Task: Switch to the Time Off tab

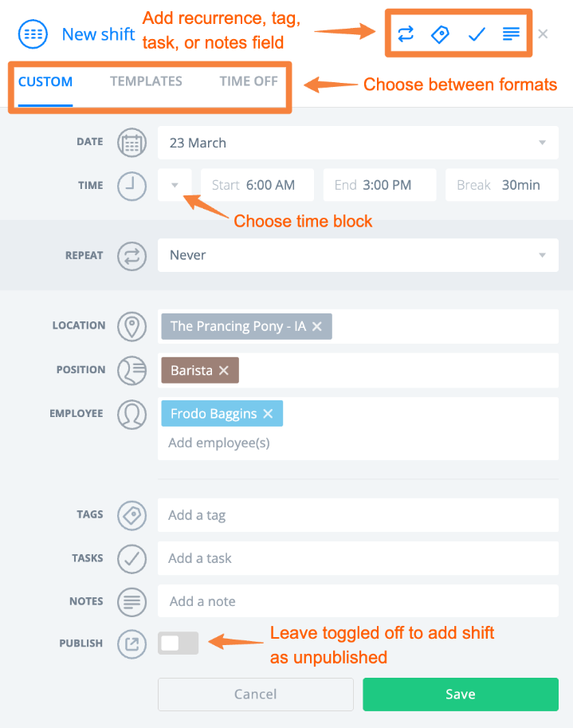Action: coord(249,81)
